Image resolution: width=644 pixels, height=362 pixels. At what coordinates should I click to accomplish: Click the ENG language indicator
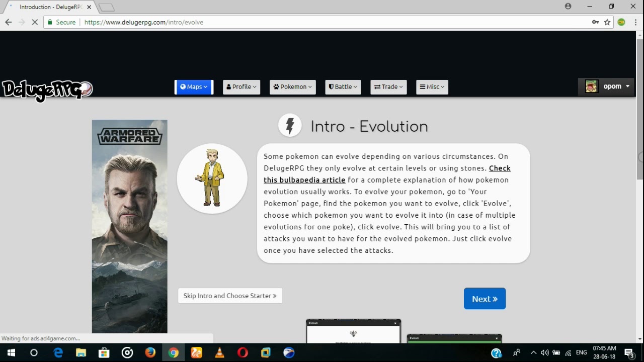(x=581, y=352)
